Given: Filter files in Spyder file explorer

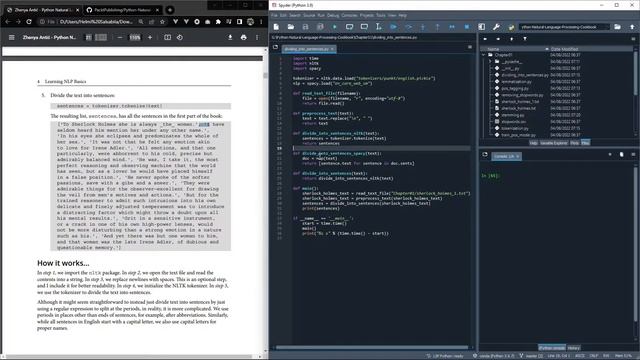Looking at the screenshot, I should (525, 39).
